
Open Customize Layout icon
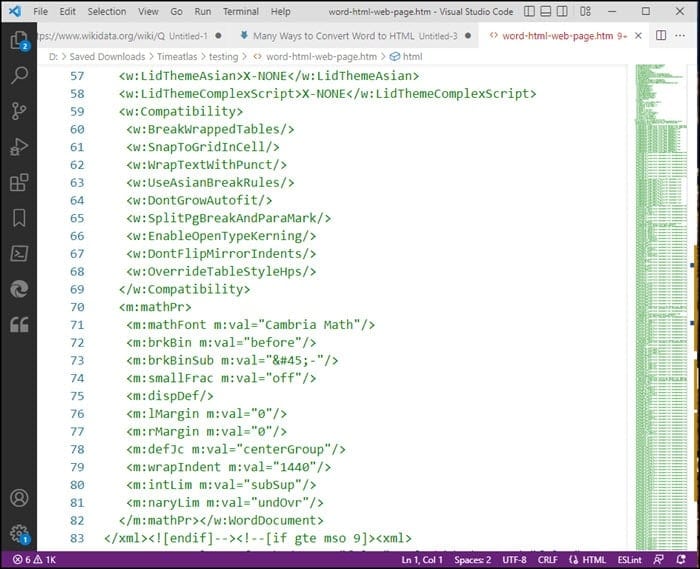[x=585, y=11]
